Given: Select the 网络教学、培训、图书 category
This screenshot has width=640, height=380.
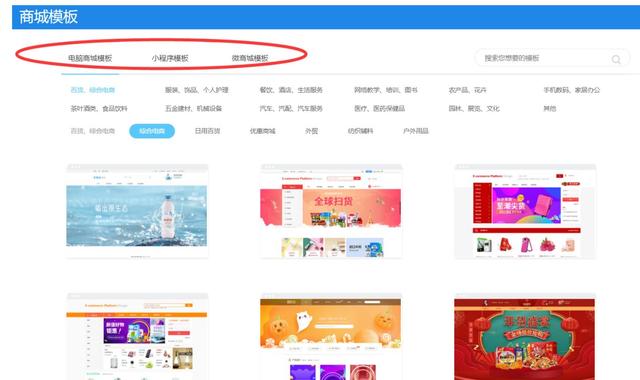Looking at the screenshot, I should point(386,90).
